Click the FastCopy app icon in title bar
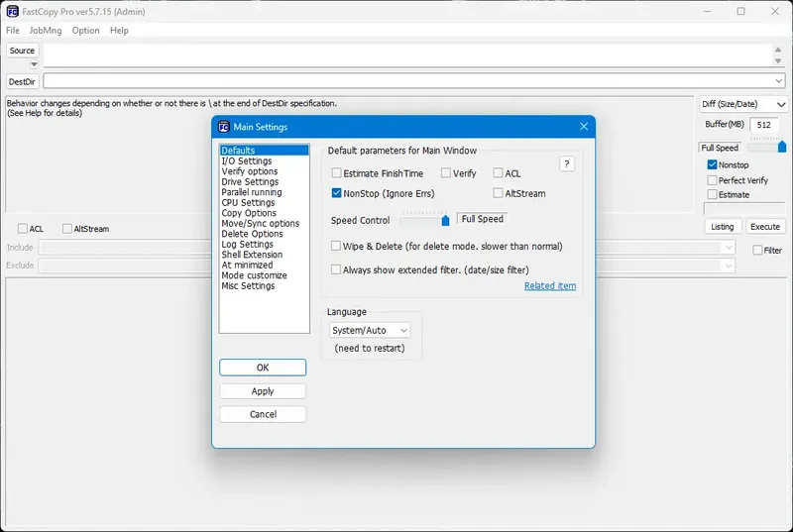This screenshot has width=793, height=532. point(12,11)
